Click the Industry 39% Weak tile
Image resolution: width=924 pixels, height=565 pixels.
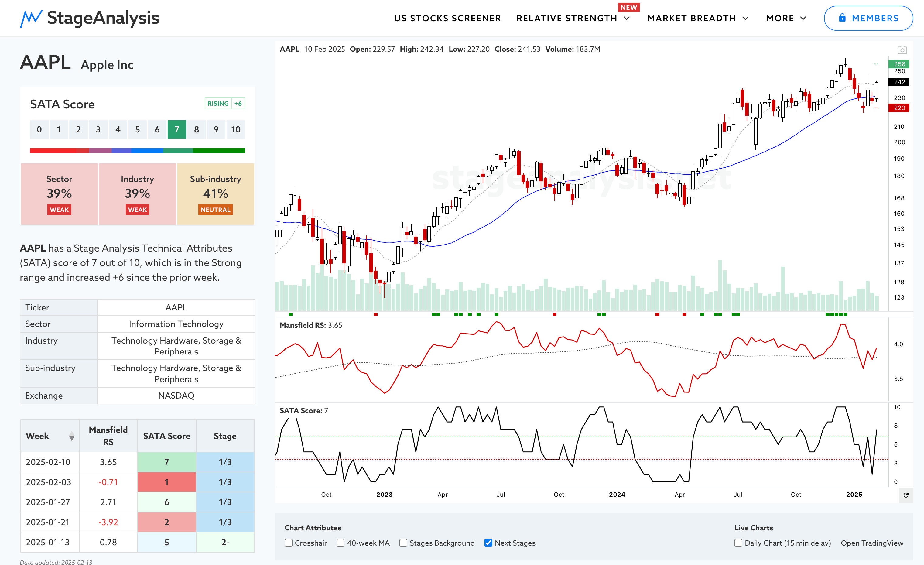tap(137, 194)
